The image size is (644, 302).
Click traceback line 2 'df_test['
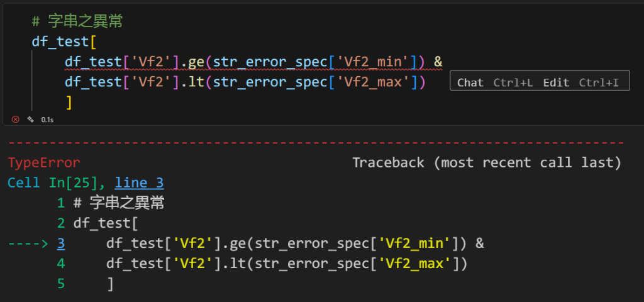click(106, 223)
